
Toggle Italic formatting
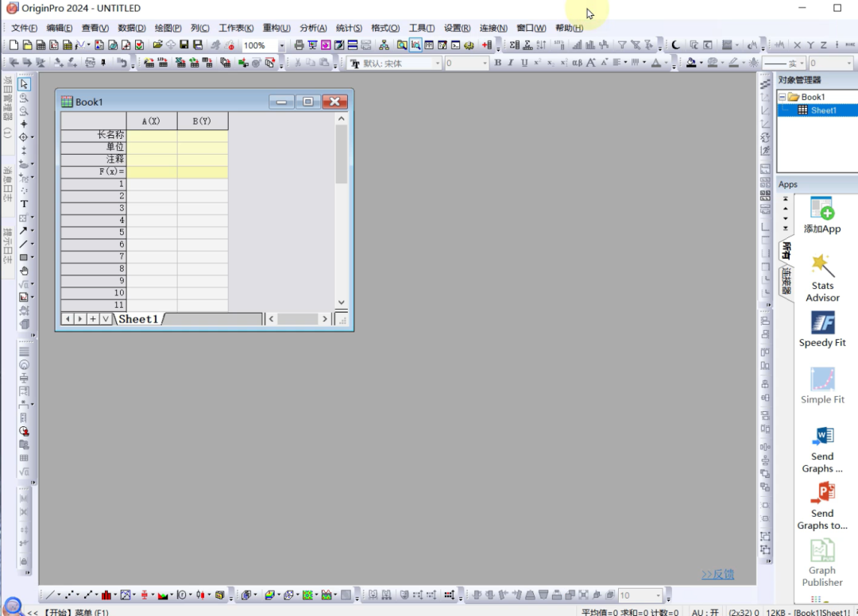tap(511, 63)
